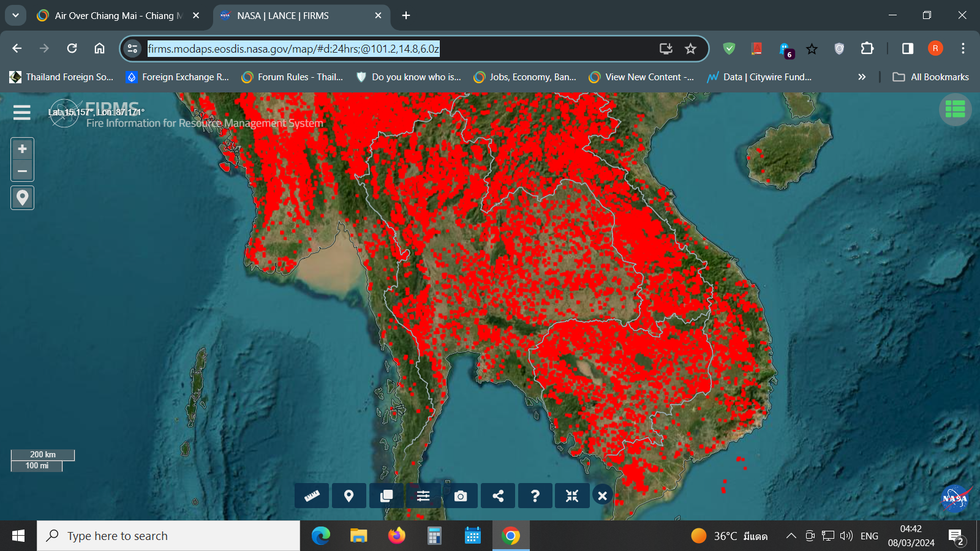The width and height of the screenshot is (980, 551).
Task: Zoom in on the map with plus button
Action: [23, 149]
